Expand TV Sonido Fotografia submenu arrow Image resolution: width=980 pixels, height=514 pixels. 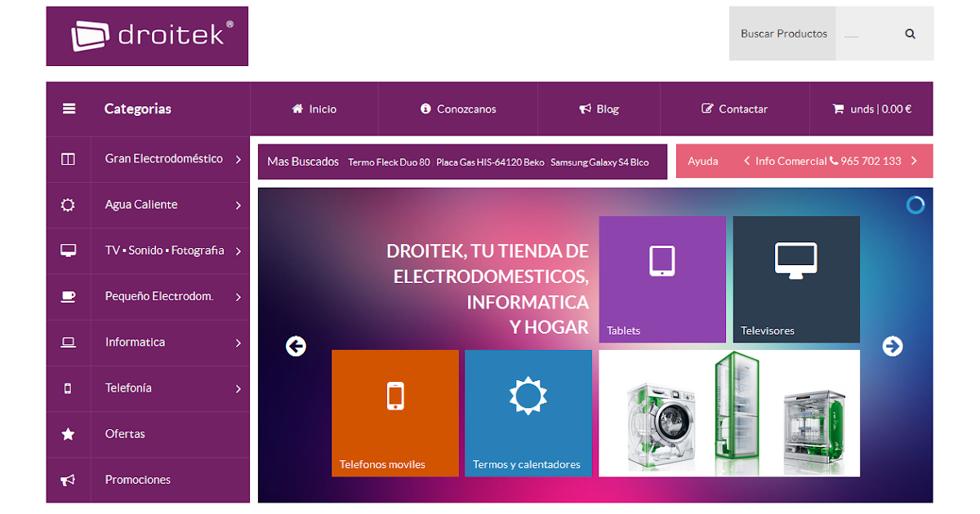[x=238, y=251]
